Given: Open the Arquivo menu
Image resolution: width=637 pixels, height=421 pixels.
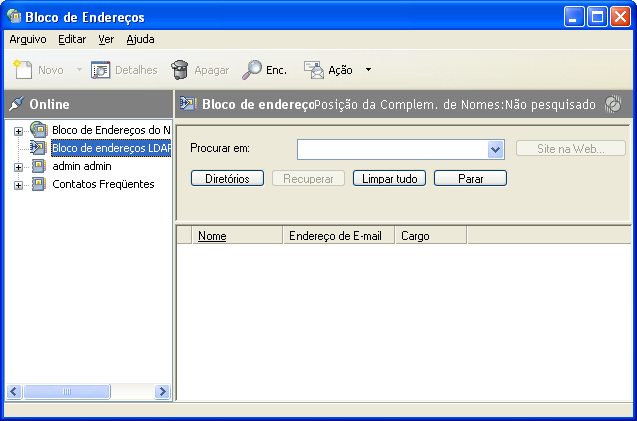Looking at the screenshot, I should pyautogui.click(x=28, y=39).
